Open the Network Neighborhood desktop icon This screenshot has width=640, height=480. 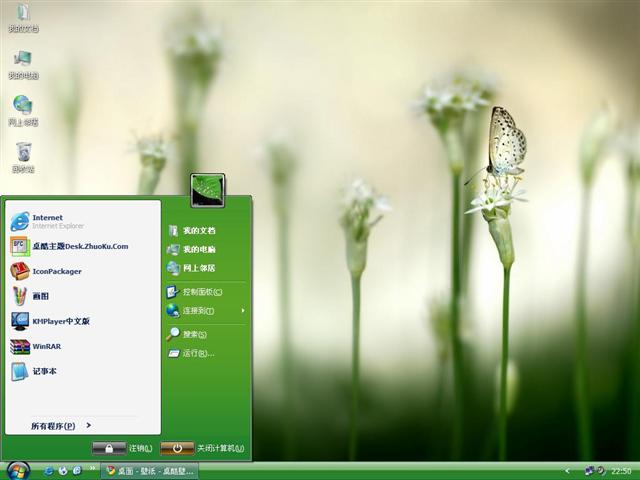click(23, 111)
